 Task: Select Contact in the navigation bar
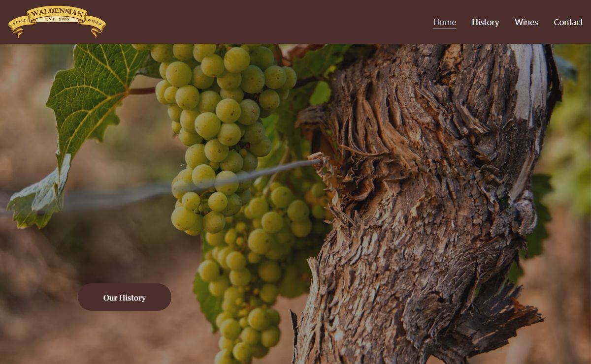[568, 22]
